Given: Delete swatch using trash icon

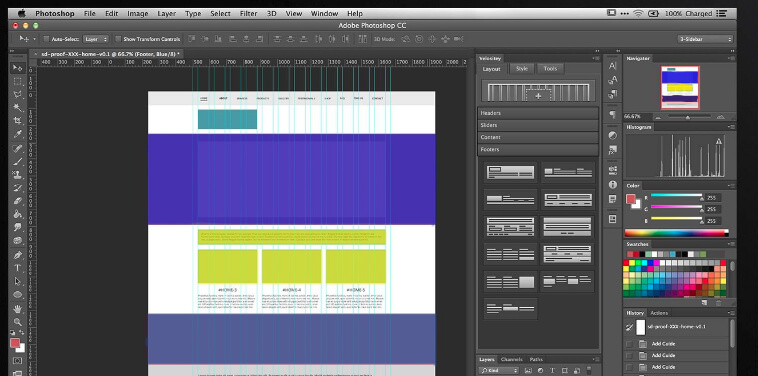Looking at the screenshot, I should [719, 303].
